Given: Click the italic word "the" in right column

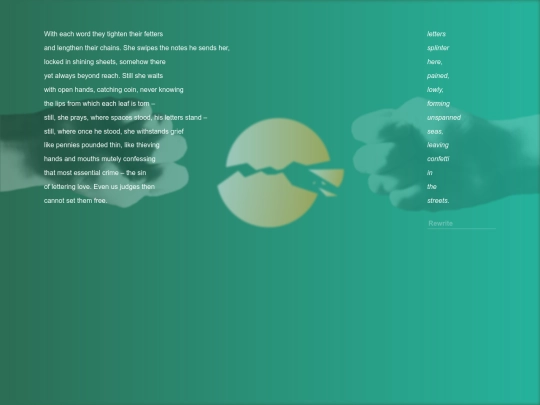Looking at the screenshot, I should (x=432, y=187).
